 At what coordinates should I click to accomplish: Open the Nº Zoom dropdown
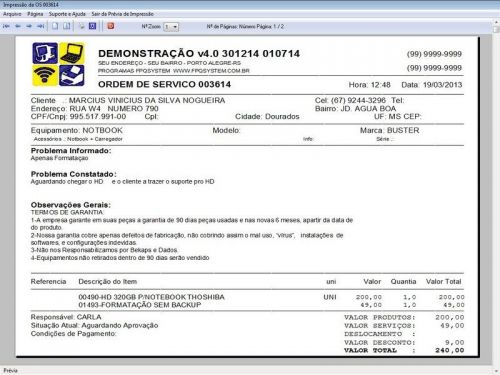click(171, 27)
